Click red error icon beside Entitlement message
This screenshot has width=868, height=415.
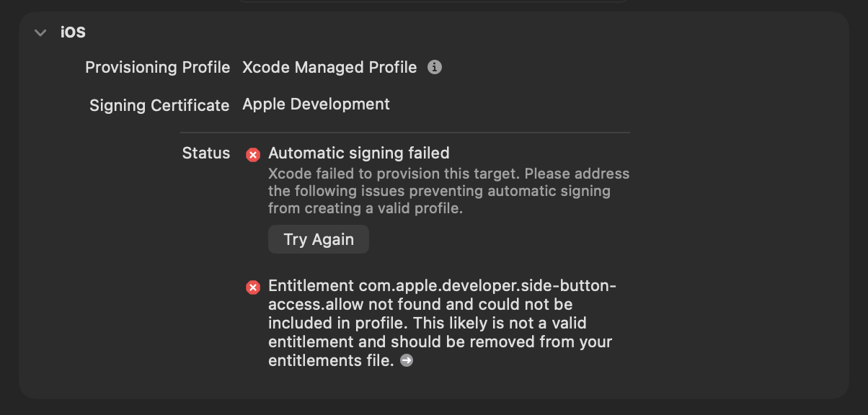click(253, 287)
